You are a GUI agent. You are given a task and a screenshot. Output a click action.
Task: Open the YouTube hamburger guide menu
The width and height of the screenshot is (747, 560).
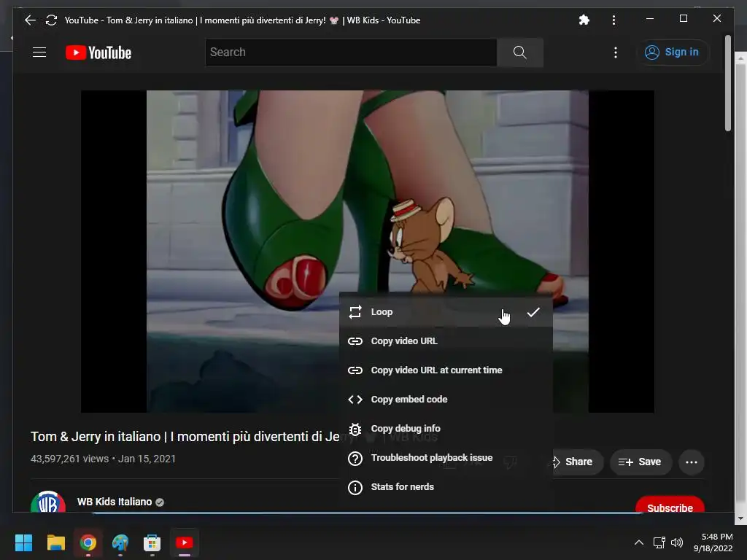pyautogui.click(x=39, y=52)
